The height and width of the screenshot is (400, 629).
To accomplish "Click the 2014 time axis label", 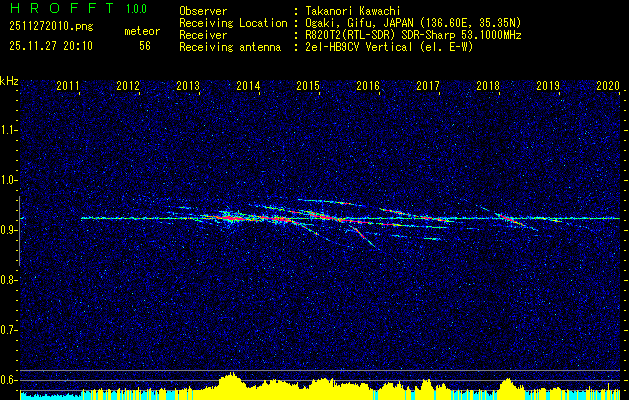I will tap(248, 85).
